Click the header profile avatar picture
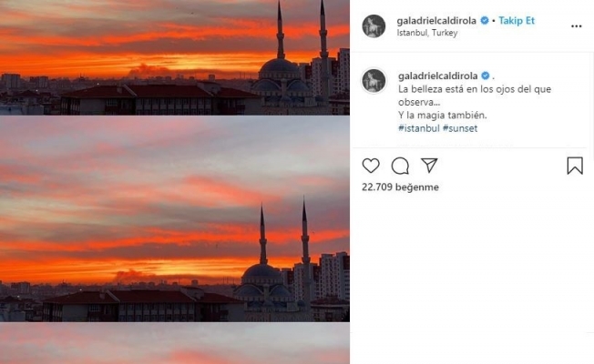This screenshot has height=364, width=594. (x=374, y=26)
